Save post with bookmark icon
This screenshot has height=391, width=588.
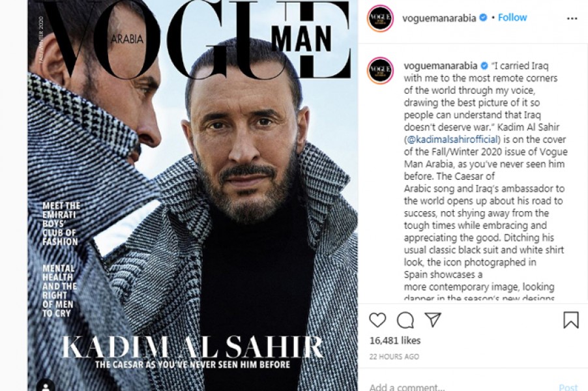(x=571, y=320)
